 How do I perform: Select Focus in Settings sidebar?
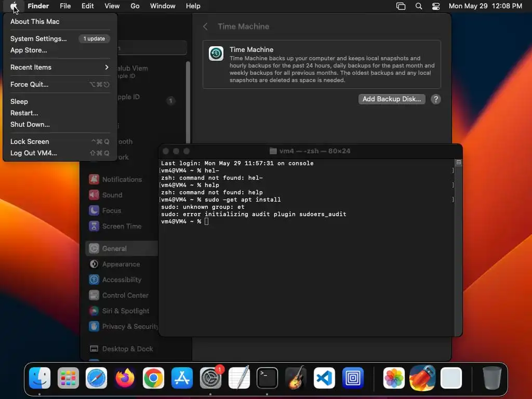(122, 211)
